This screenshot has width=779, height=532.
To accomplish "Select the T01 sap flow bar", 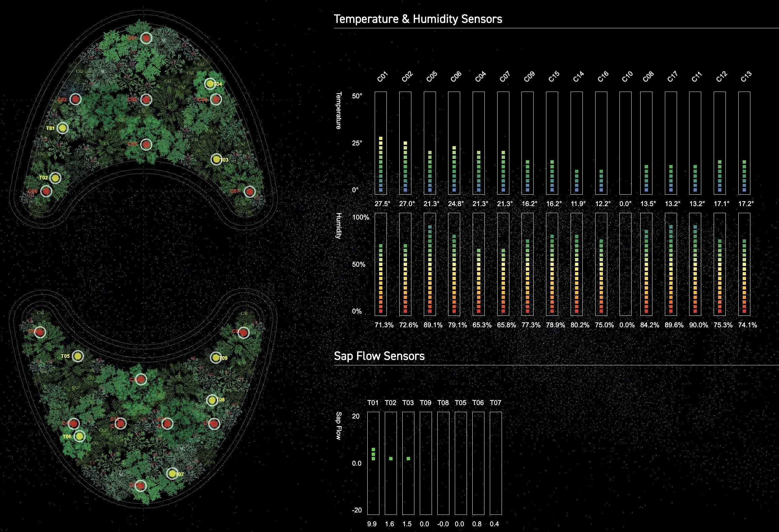I will point(373,463).
